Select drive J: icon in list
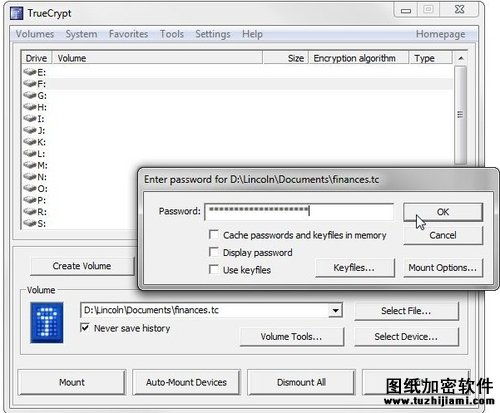Image resolution: width=500 pixels, height=413 pixels. (x=30, y=130)
